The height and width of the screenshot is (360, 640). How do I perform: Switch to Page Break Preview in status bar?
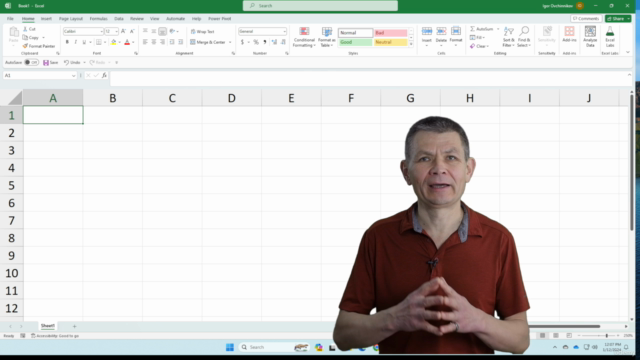click(x=569, y=336)
